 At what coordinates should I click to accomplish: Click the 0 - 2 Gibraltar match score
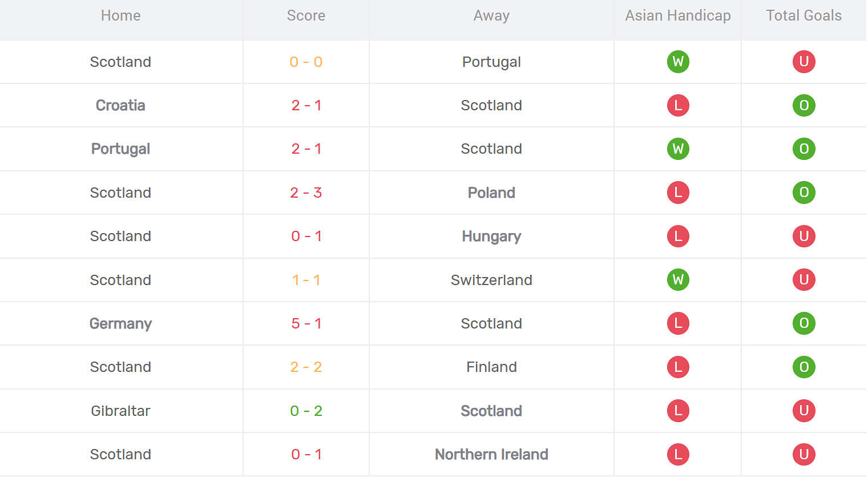pyautogui.click(x=306, y=411)
